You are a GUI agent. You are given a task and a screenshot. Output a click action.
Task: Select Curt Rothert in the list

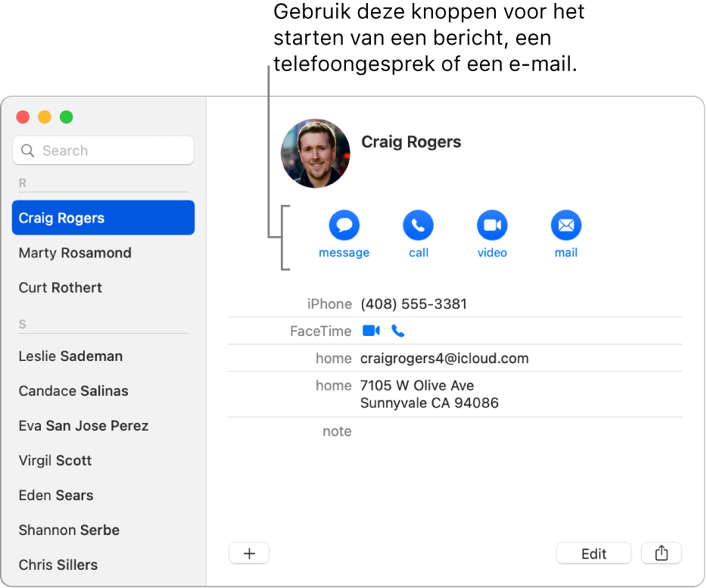(x=103, y=288)
